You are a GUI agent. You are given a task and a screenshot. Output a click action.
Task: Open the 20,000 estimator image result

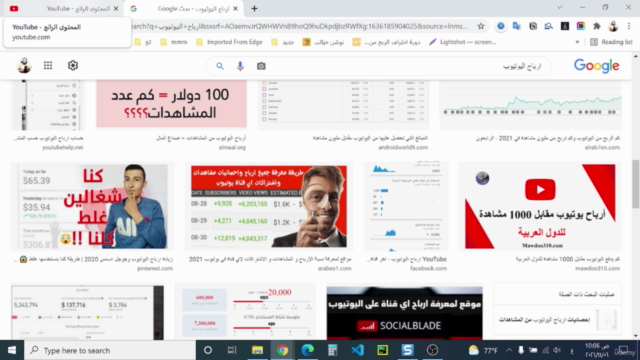(x=245, y=312)
